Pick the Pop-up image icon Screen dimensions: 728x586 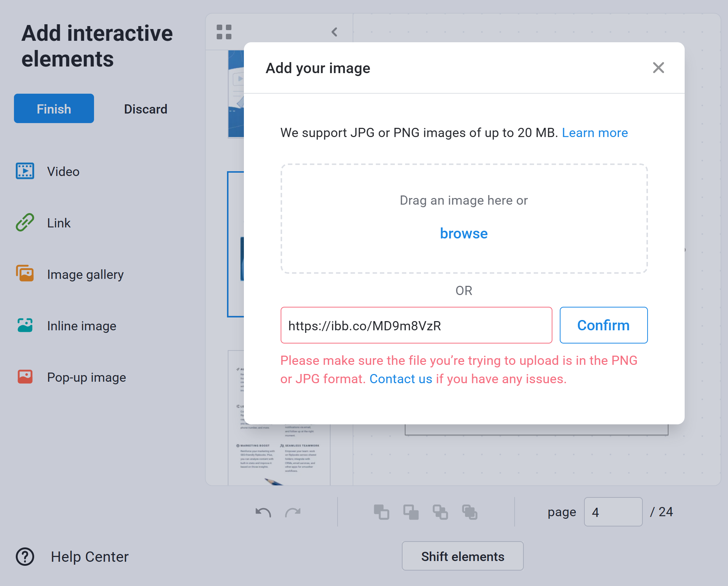point(25,377)
